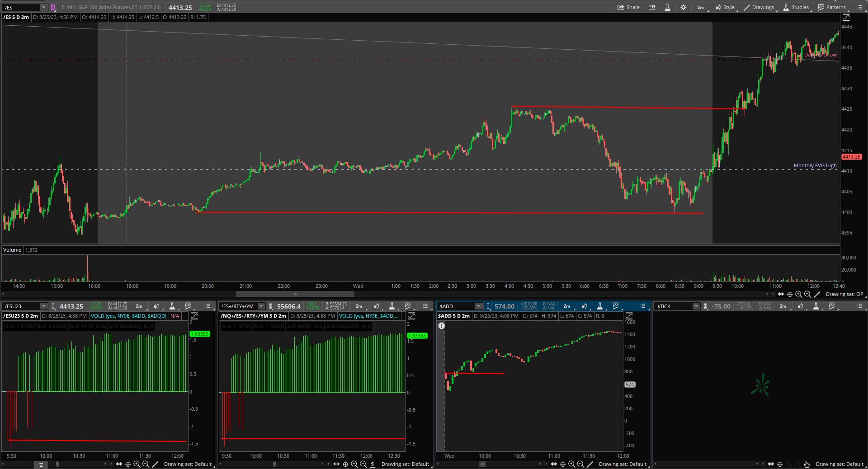Open the $ADD symbol dropdown arrow
The width and height of the screenshot is (868, 469).
tap(478, 306)
